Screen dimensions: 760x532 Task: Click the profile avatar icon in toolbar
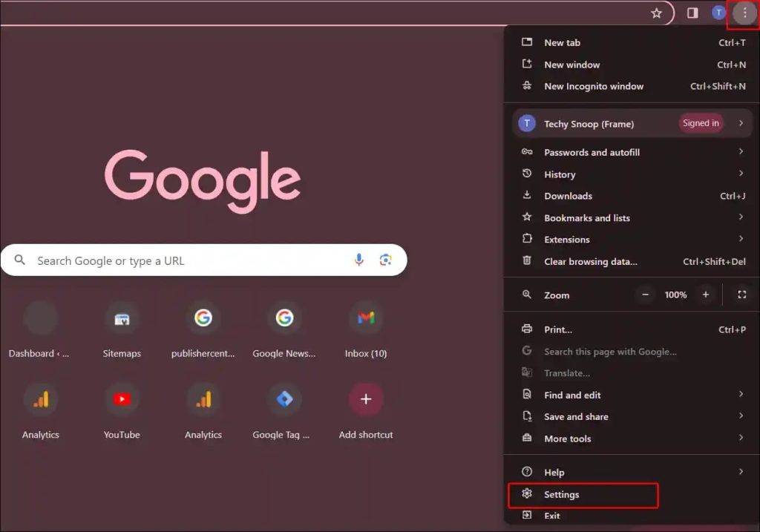point(718,13)
